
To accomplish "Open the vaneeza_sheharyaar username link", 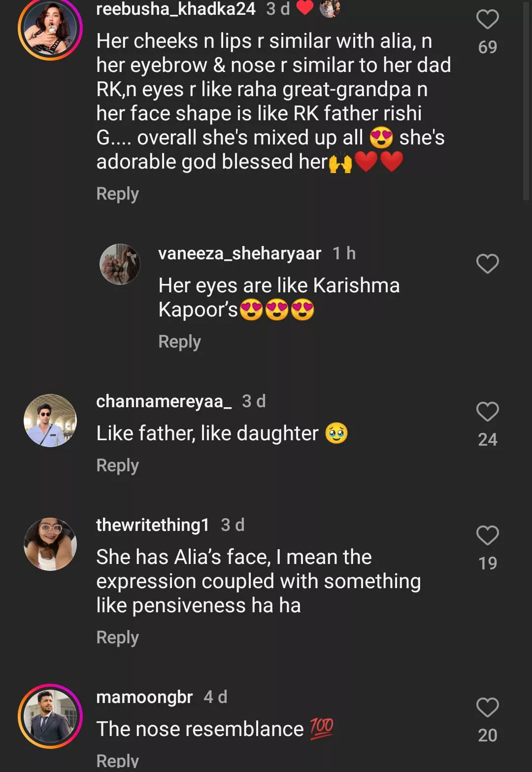I will tap(239, 253).
